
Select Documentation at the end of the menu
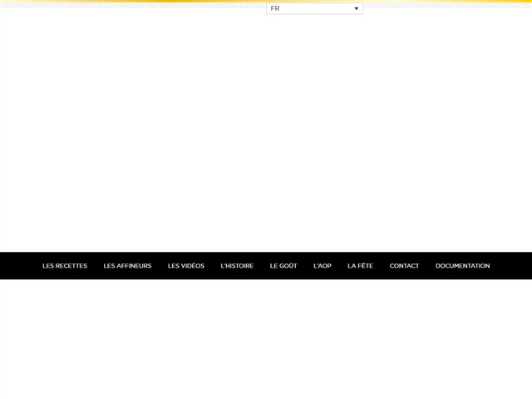462,266
